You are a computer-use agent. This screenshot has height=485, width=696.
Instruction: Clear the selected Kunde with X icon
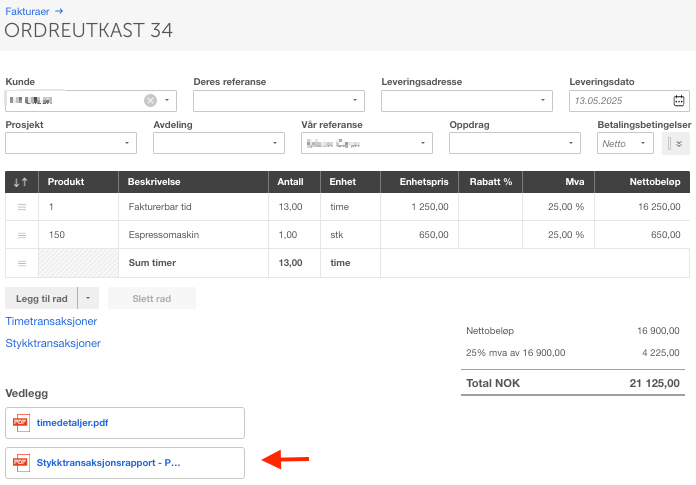(150, 101)
